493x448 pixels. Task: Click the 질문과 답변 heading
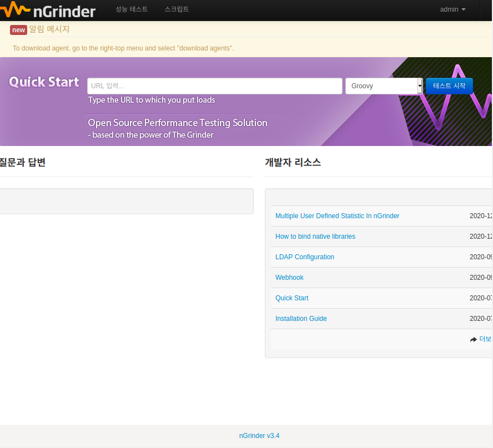[23, 162]
